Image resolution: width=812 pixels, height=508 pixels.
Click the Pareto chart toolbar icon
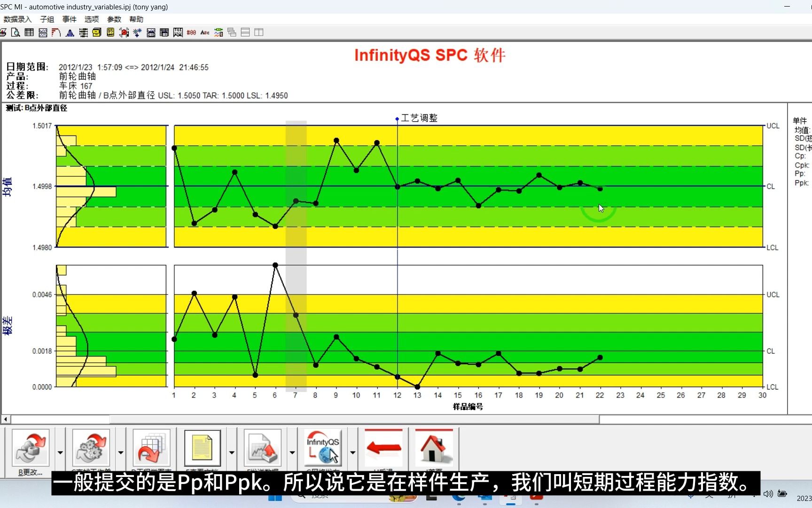(x=56, y=32)
